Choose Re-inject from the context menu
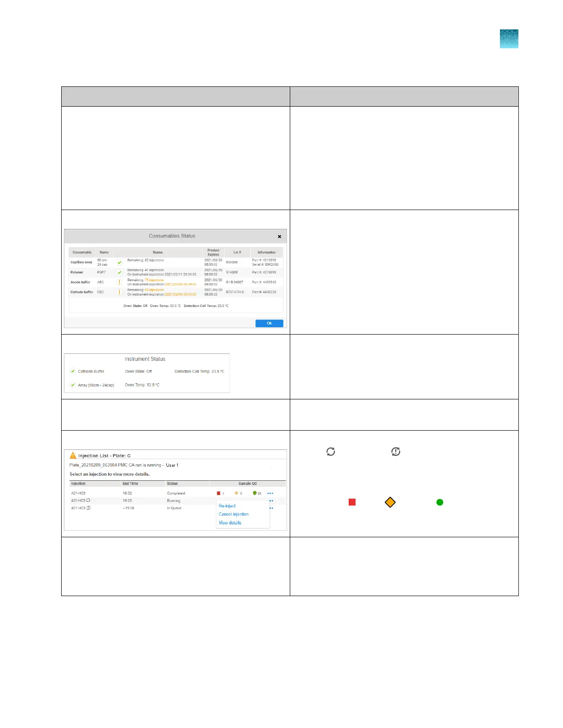 point(227,506)
